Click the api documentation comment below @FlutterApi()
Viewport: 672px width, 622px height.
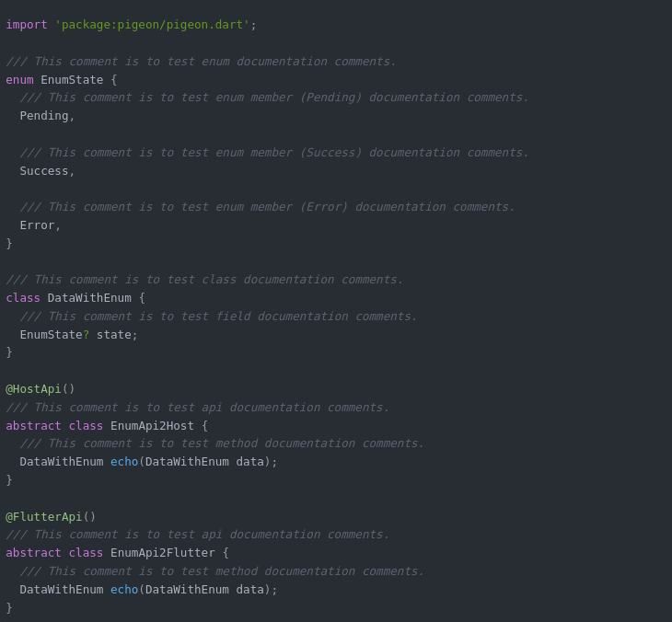198,535
